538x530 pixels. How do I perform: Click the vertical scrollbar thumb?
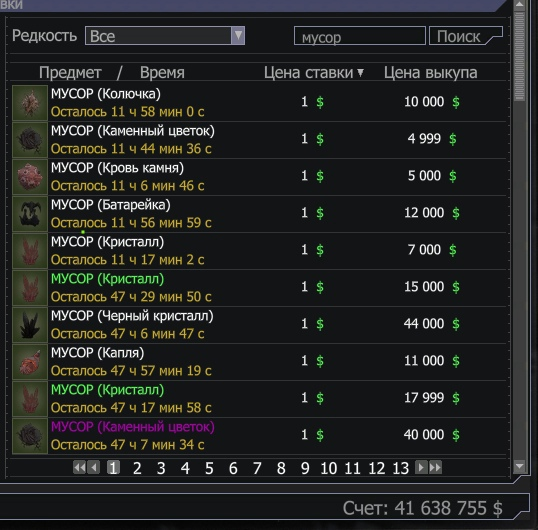[x=519, y=56]
